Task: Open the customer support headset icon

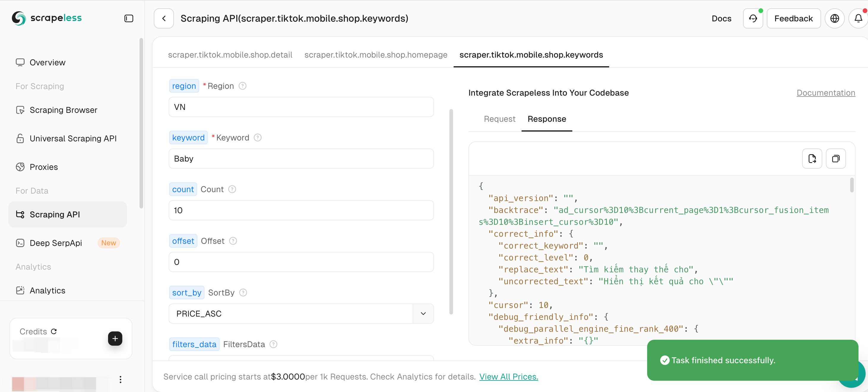Action: click(753, 18)
